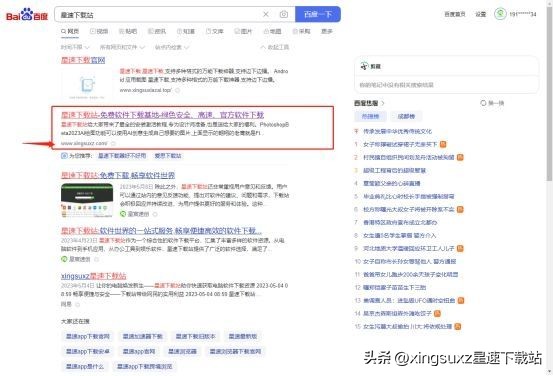
Task: Open the 软件世界的一站式服务 result title
Action: point(162,231)
